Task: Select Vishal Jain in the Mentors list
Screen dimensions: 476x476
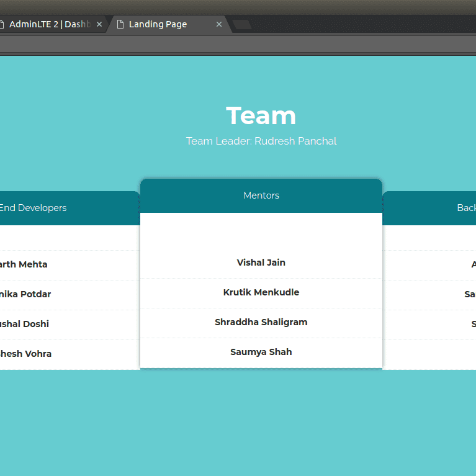Action: pos(261,263)
